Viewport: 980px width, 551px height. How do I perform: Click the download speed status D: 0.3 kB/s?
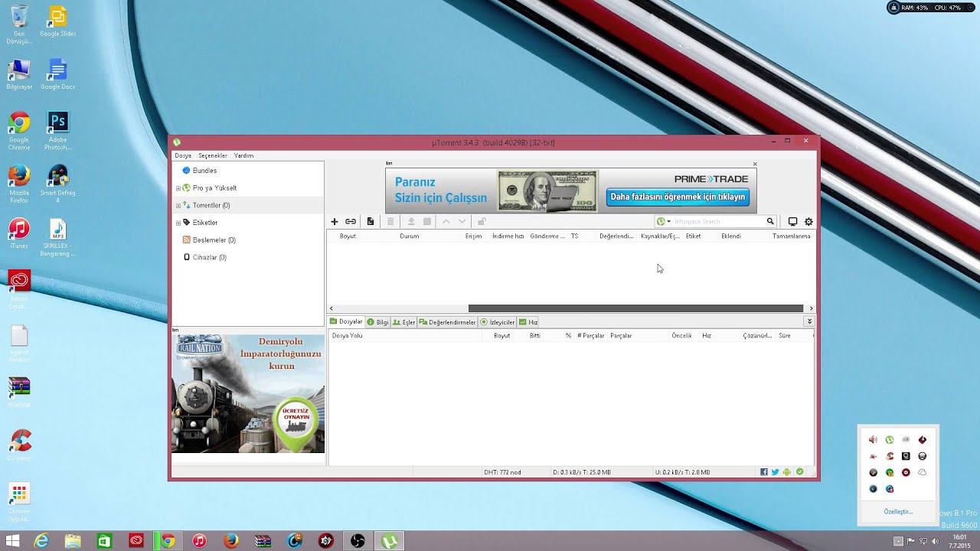(x=582, y=472)
